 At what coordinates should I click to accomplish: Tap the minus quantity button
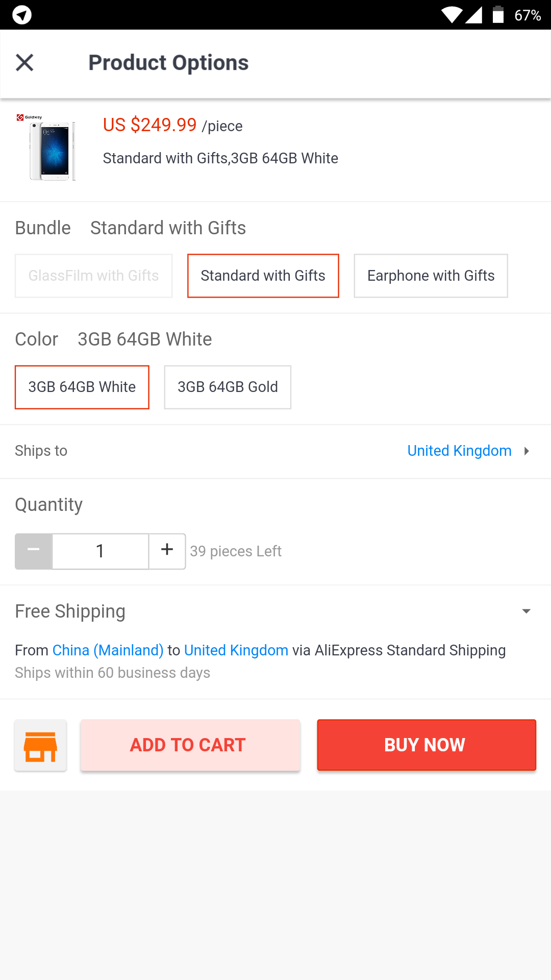click(x=34, y=551)
